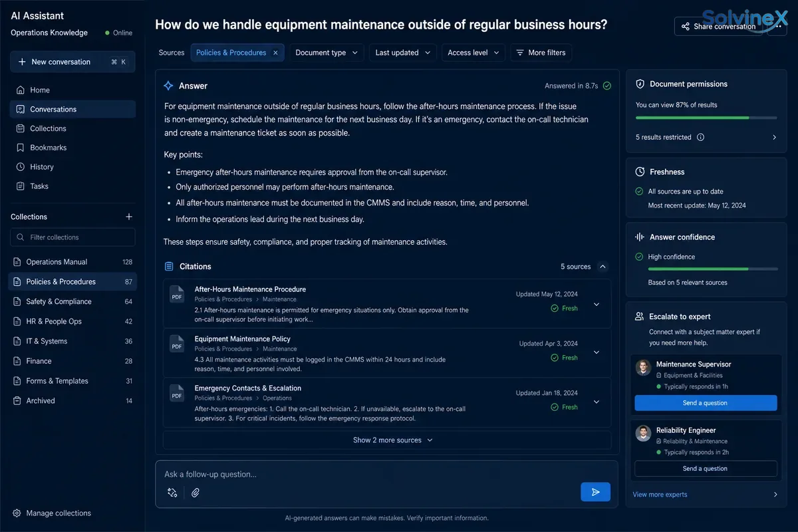Image resolution: width=798 pixels, height=532 pixels.
Task: Open History from the sidebar
Action: point(72,167)
